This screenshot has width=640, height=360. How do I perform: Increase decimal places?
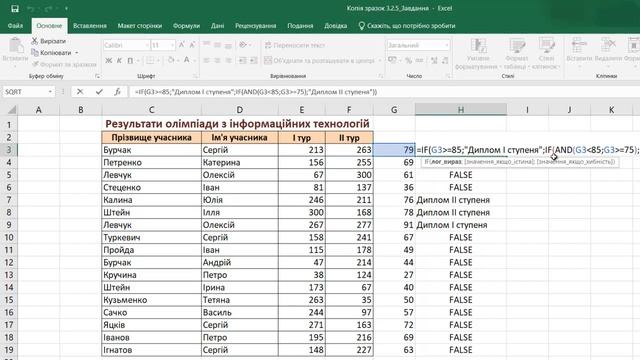click(434, 60)
